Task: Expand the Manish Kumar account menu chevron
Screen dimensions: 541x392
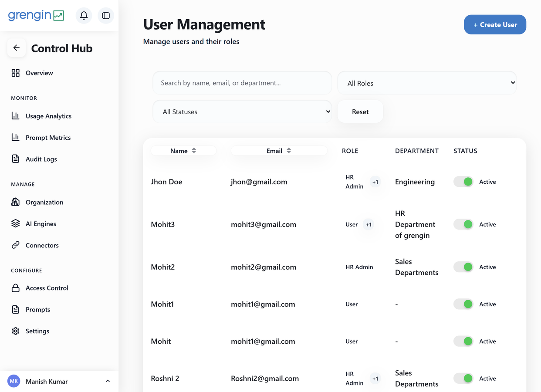Action: click(108, 381)
